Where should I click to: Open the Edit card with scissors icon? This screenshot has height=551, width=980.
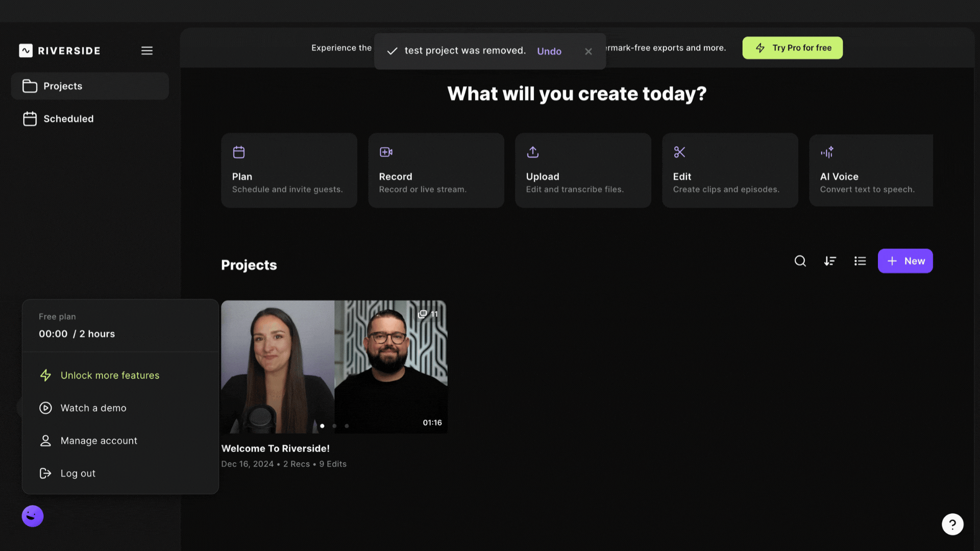coord(730,170)
